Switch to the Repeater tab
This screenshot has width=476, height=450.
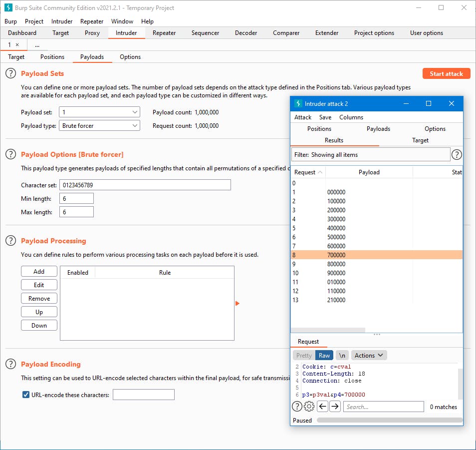click(x=164, y=33)
